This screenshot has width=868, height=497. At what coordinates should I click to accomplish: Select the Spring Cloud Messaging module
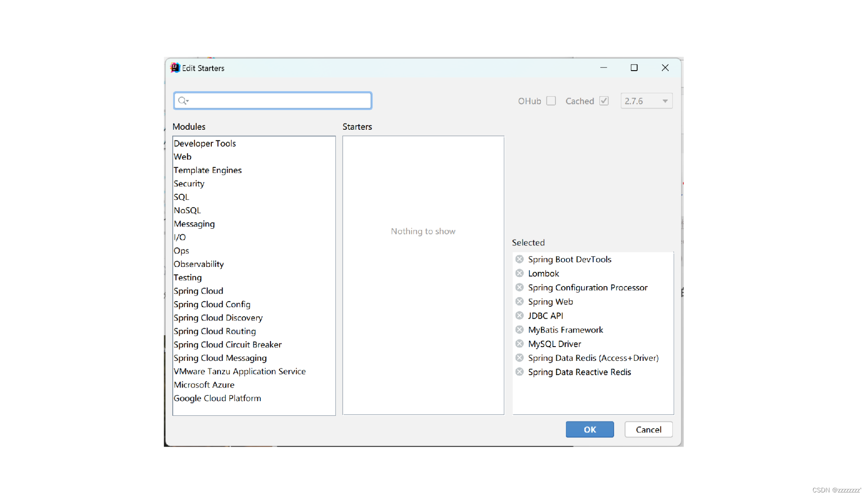pyautogui.click(x=254, y=358)
